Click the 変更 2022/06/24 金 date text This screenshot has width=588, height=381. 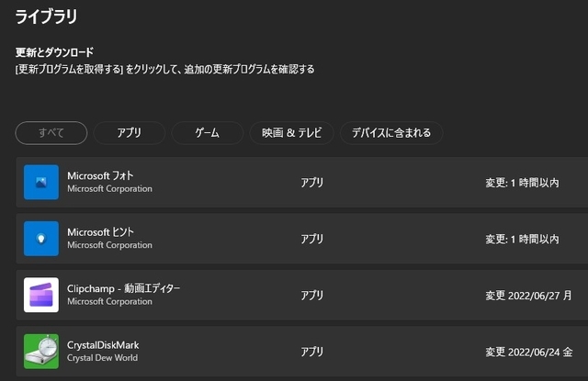[x=529, y=353]
